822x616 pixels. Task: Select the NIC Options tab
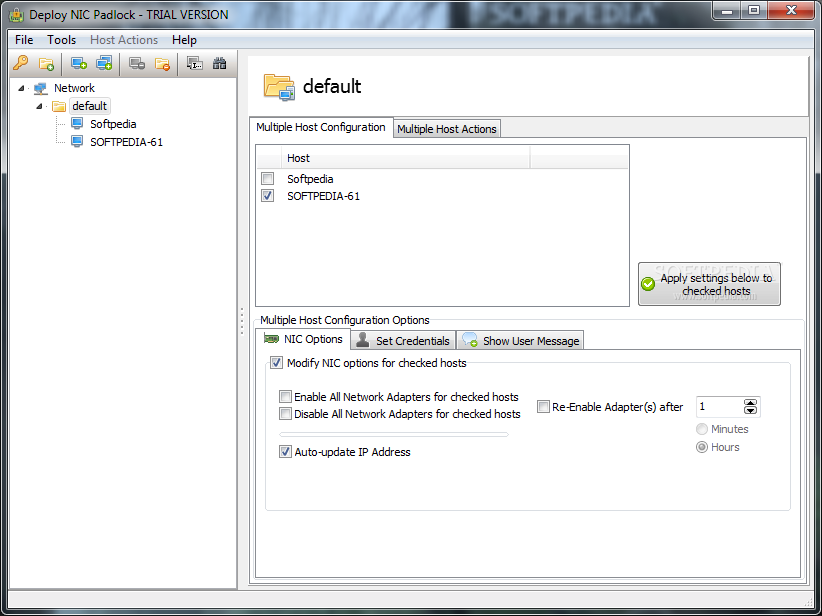[x=304, y=339]
